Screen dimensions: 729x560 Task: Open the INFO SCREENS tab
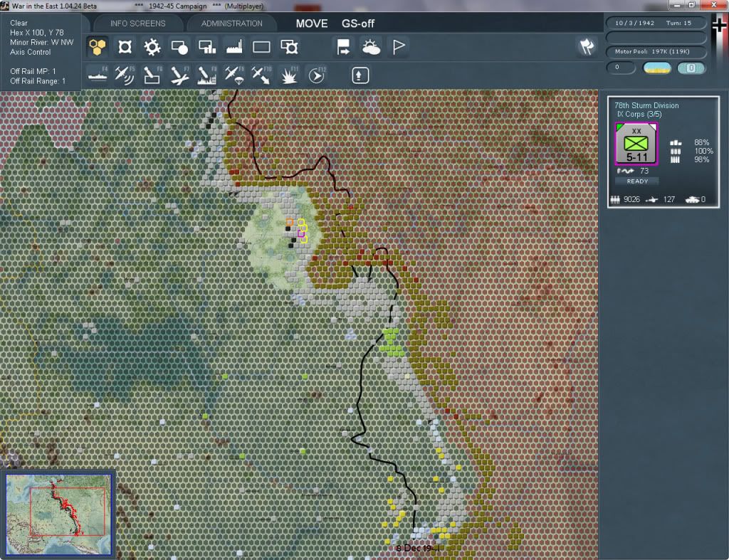pyautogui.click(x=137, y=23)
